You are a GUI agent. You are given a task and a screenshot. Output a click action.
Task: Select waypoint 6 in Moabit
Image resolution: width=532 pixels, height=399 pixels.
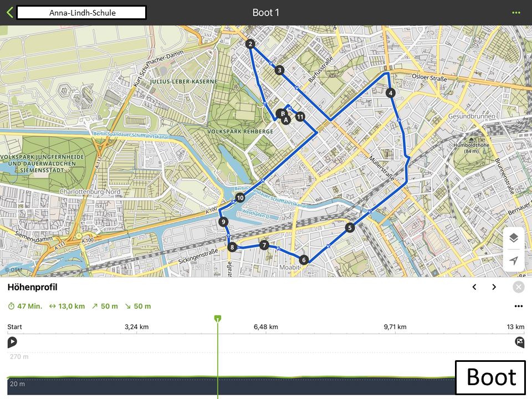click(x=304, y=260)
